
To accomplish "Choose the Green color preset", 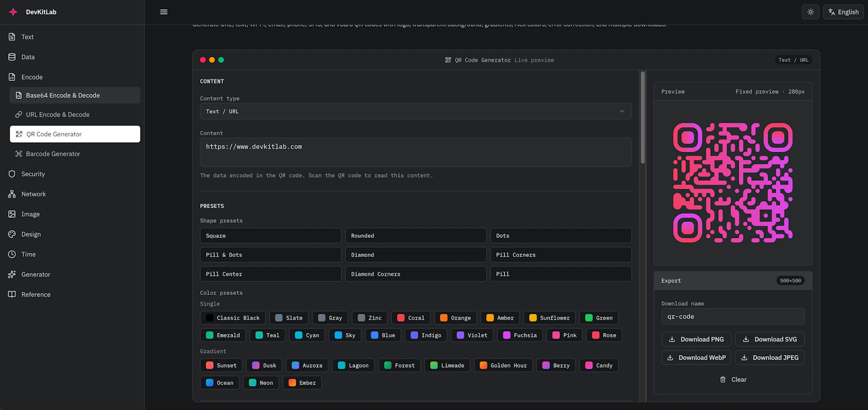I will coord(599,318).
